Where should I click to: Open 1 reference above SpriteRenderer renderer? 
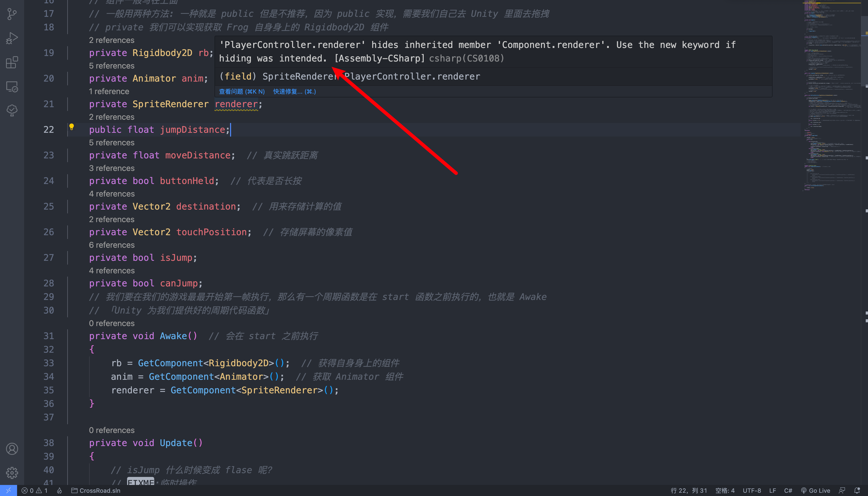click(109, 91)
